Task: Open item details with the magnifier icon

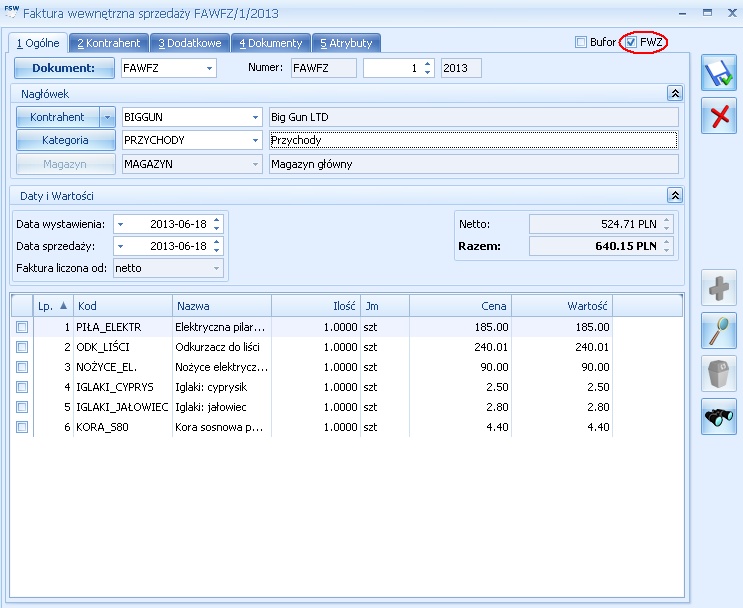Action: click(719, 331)
